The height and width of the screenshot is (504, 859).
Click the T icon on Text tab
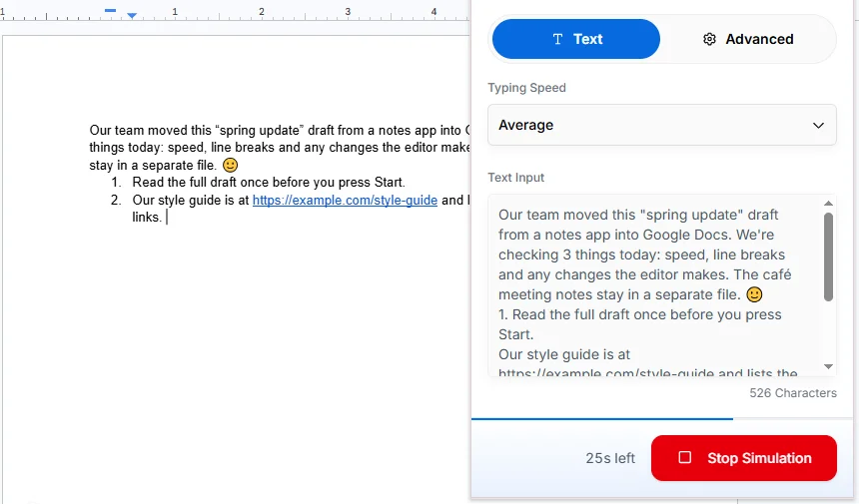[557, 39]
